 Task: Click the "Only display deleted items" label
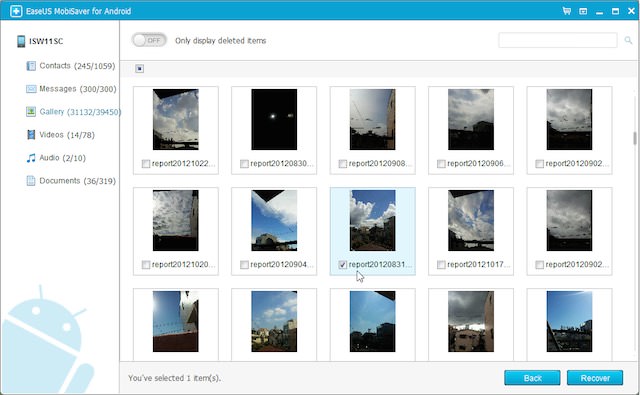(220, 40)
